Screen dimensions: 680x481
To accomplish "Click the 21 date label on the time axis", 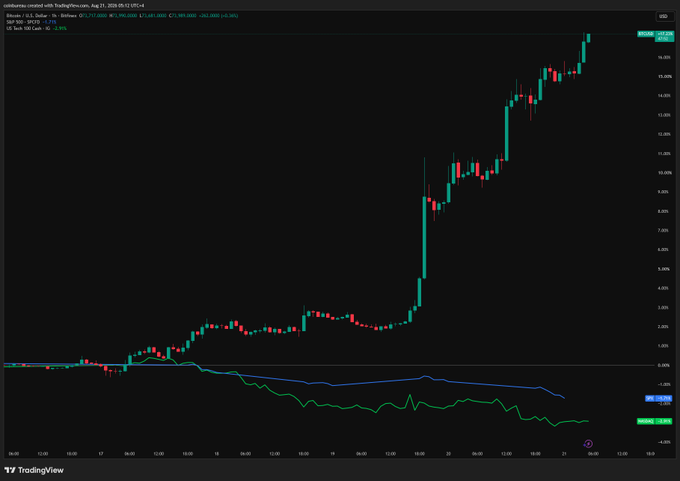I will pos(564,454).
